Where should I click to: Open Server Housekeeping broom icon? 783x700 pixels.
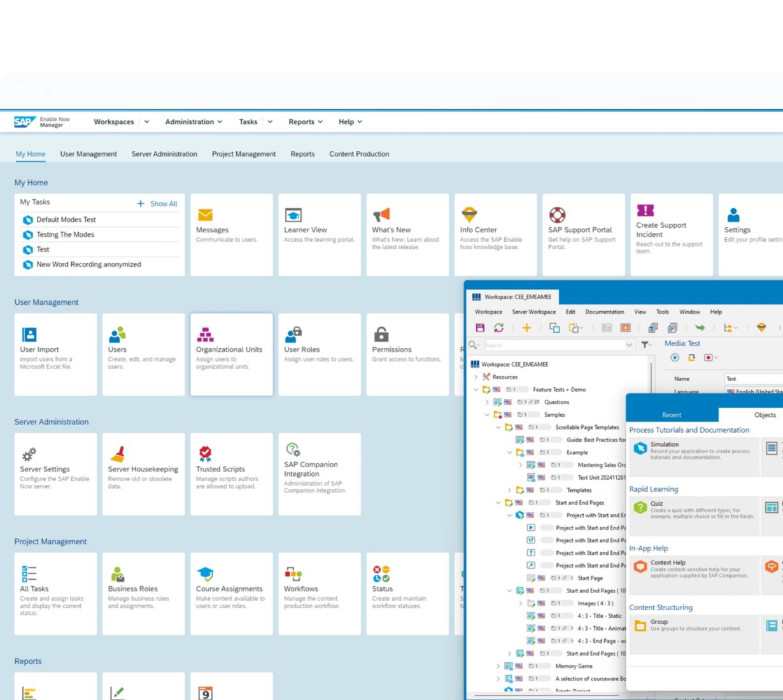tap(117, 454)
